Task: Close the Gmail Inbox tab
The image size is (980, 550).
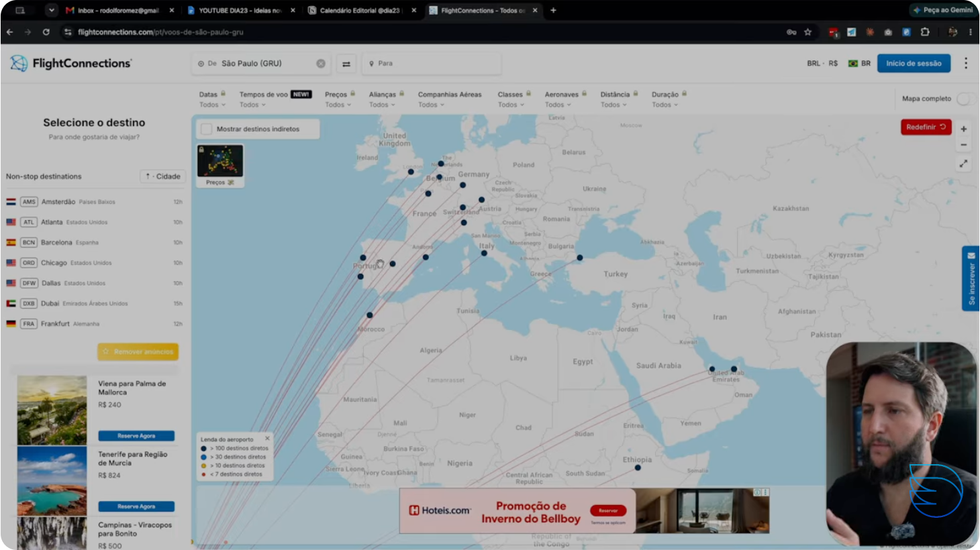Action: [x=172, y=10]
